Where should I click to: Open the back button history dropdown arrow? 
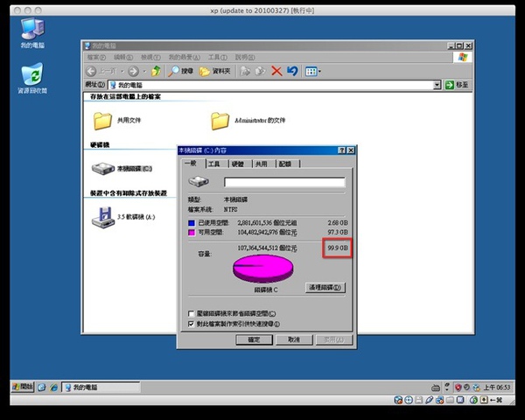coord(122,72)
